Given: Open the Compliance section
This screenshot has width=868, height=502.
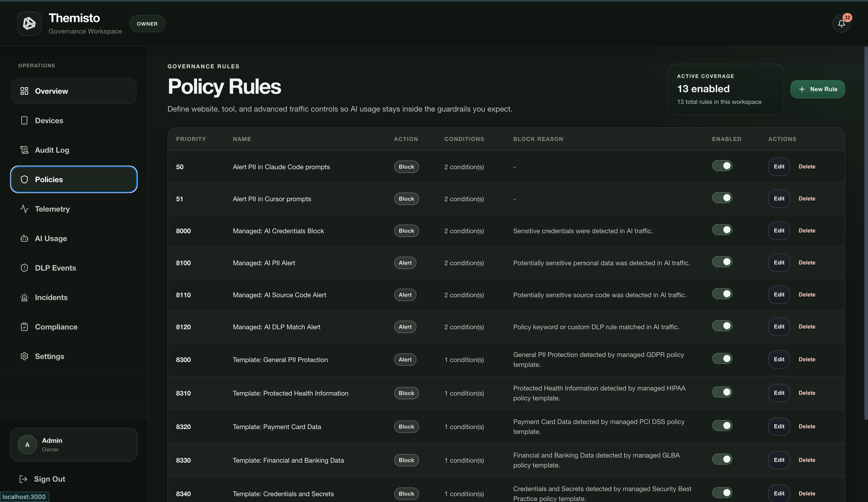Looking at the screenshot, I should [x=74, y=327].
